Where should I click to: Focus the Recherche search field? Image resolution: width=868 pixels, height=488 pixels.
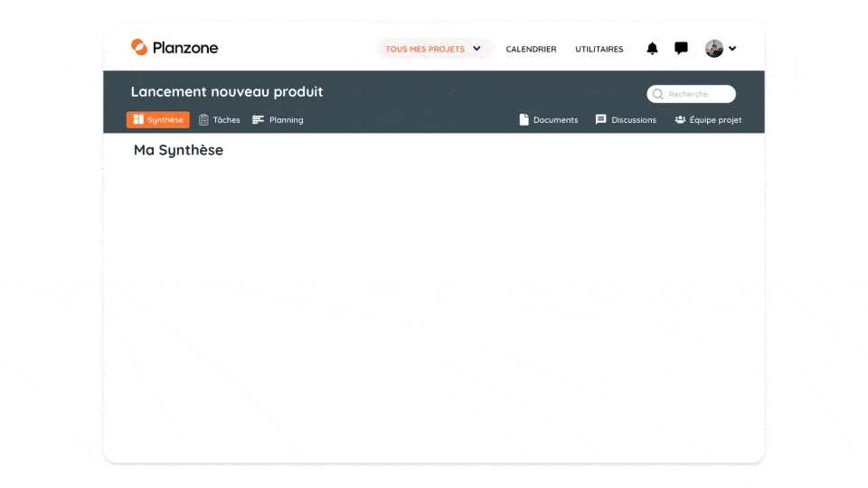698,94
